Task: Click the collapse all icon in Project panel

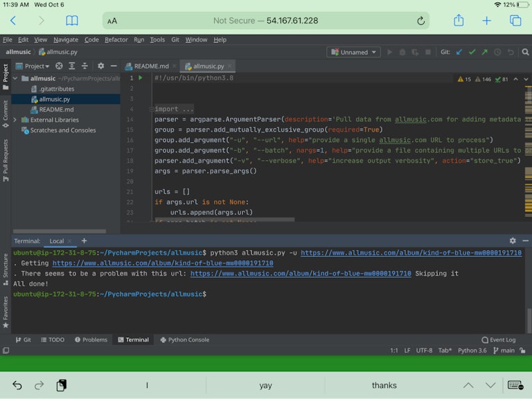Action: tap(83, 66)
